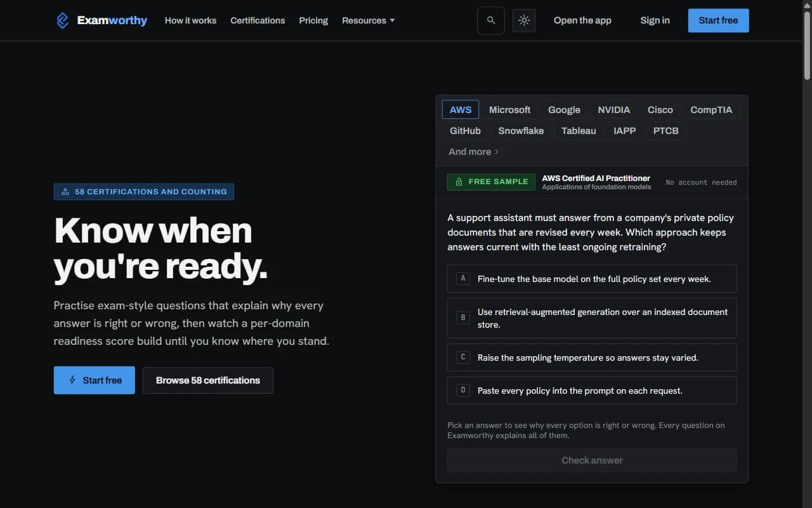The image size is (812, 508).
Task: Click the icon in 58 Certifications badge
Action: coord(65,192)
